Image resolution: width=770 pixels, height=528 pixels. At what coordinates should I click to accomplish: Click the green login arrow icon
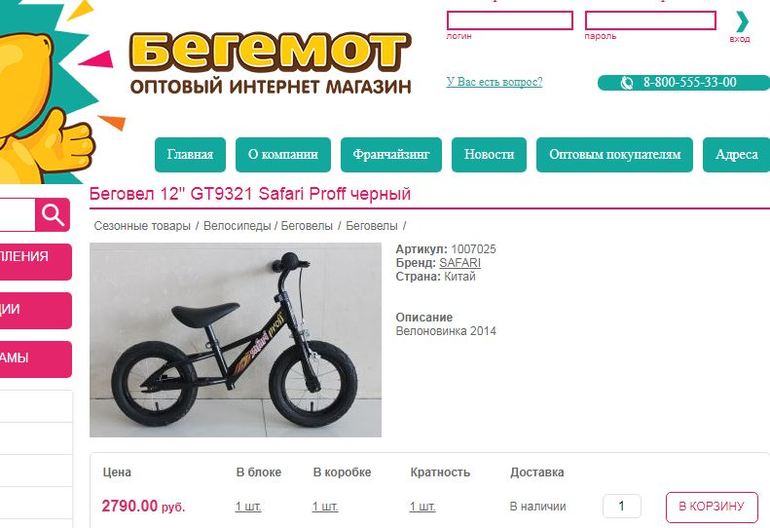point(742,22)
